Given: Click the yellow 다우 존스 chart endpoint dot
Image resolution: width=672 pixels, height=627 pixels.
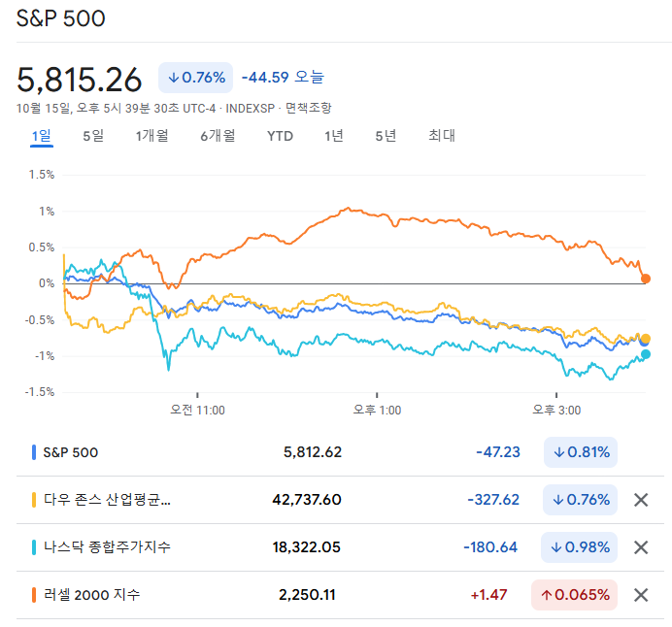Looking at the screenshot, I should (x=646, y=339).
